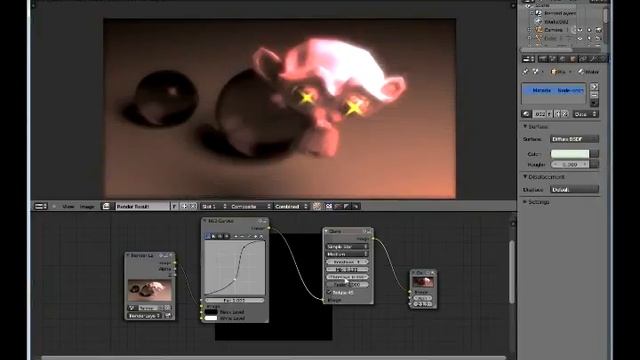The width and height of the screenshot is (640, 360).
Task: Collapse the Surface panel
Action: 525,127
